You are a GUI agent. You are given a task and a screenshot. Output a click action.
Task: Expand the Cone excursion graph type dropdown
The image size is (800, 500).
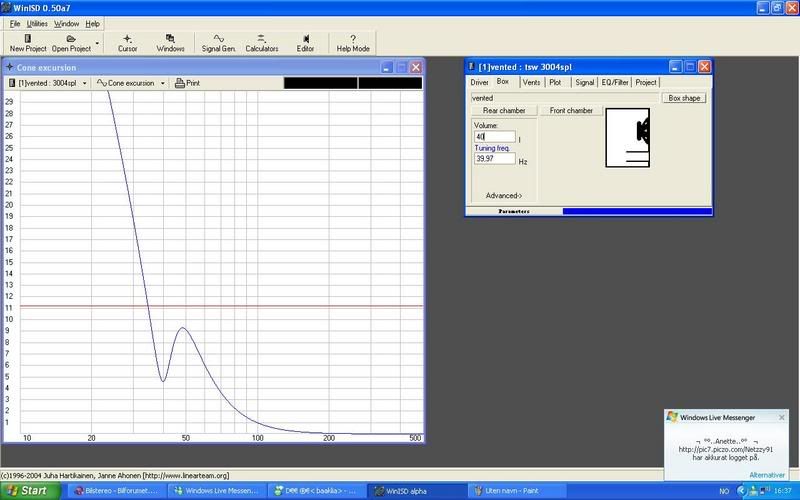tap(130, 83)
